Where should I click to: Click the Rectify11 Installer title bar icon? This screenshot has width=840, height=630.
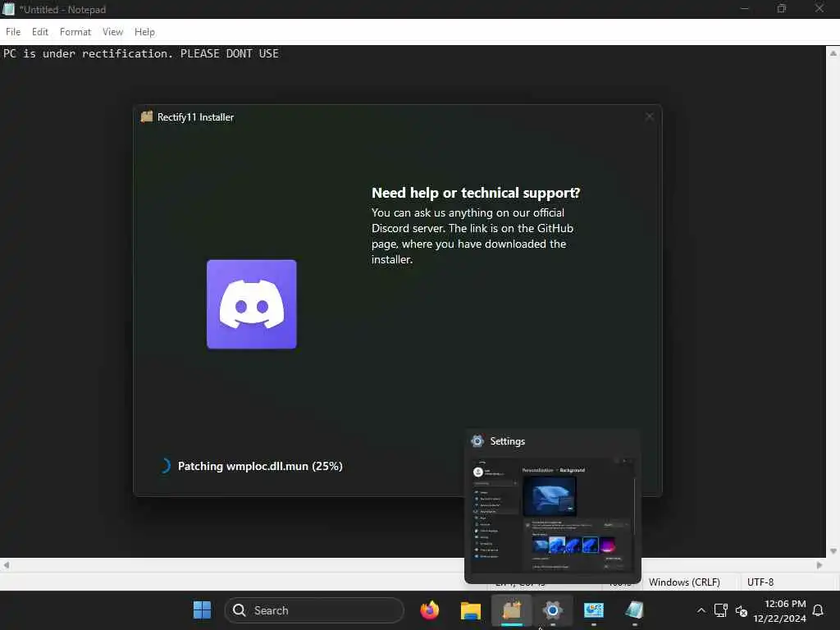(146, 116)
